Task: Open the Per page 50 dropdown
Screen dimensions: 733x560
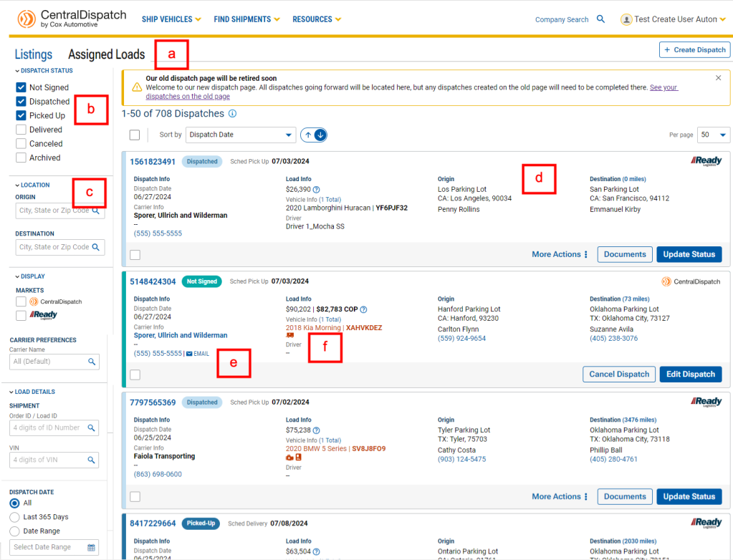Action: click(714, 135)
